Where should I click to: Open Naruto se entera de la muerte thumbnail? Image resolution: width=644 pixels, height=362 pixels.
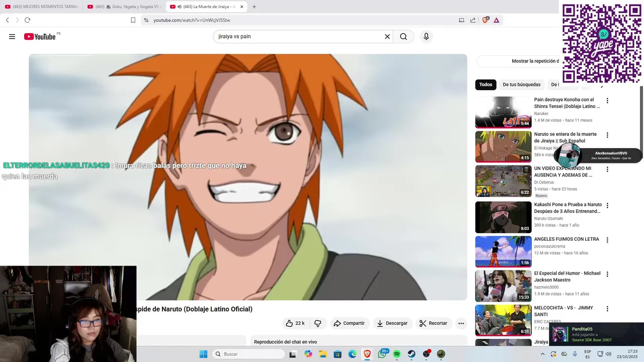pyautogui.click(x=503, y=146)
